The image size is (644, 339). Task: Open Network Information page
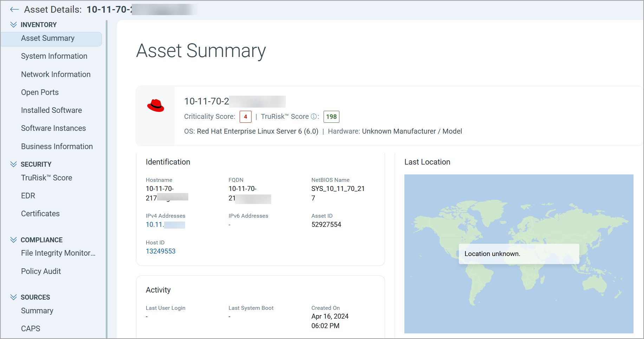coord(56,74)
